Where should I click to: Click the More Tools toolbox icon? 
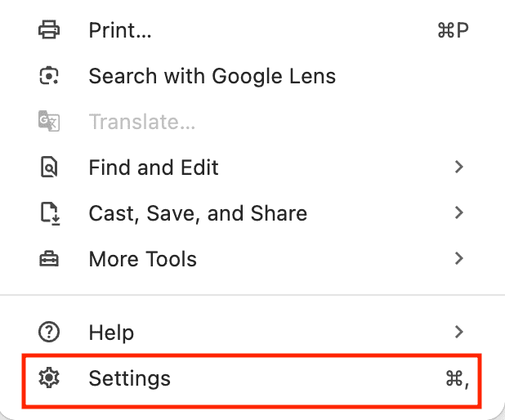49,260
